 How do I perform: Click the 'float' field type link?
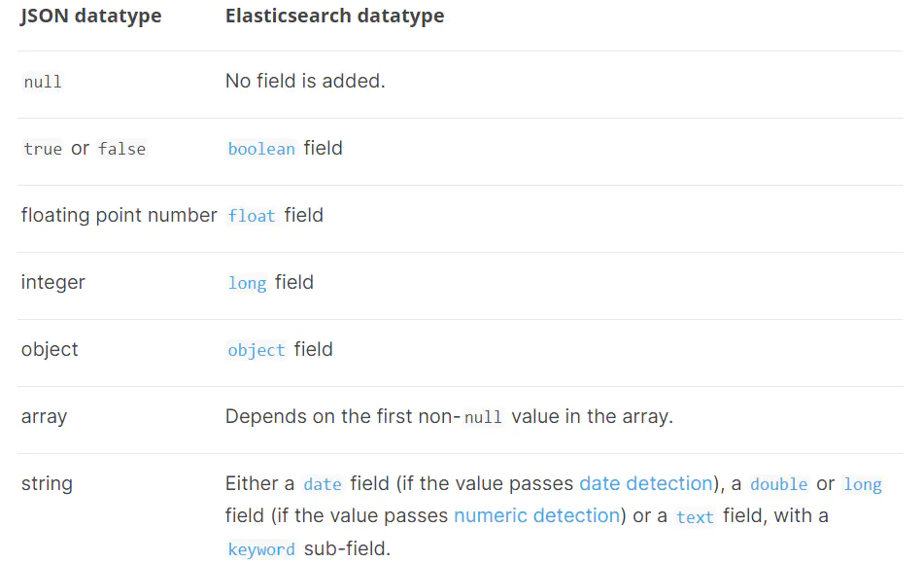[x=252, y=216]
